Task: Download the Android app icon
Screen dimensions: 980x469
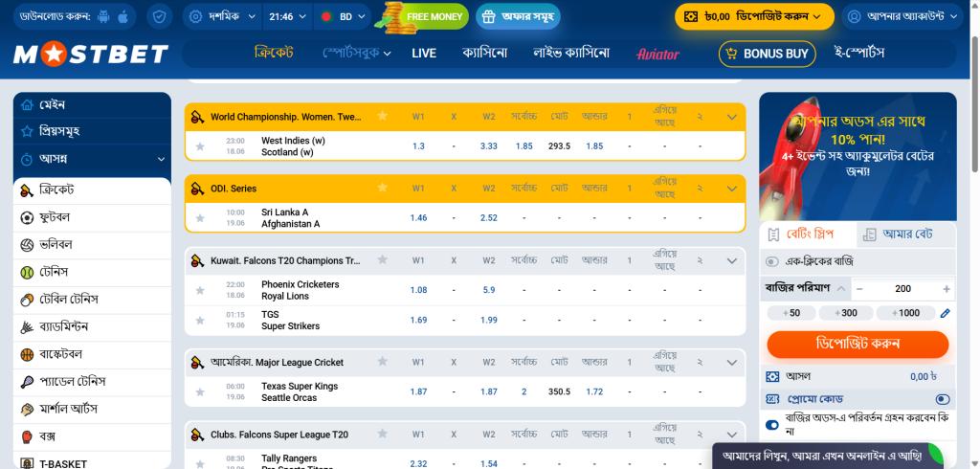Action: coord(103,17)
